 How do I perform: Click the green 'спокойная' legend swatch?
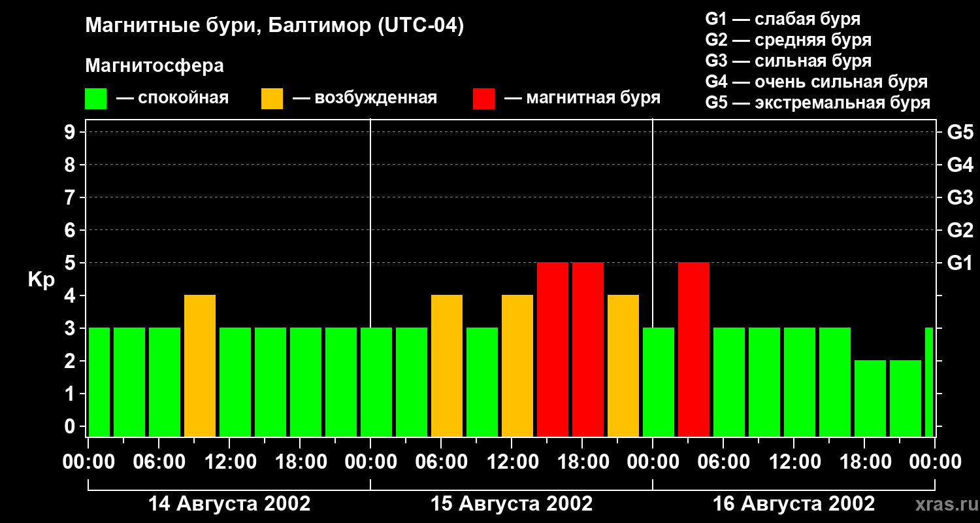coord(95,99)
